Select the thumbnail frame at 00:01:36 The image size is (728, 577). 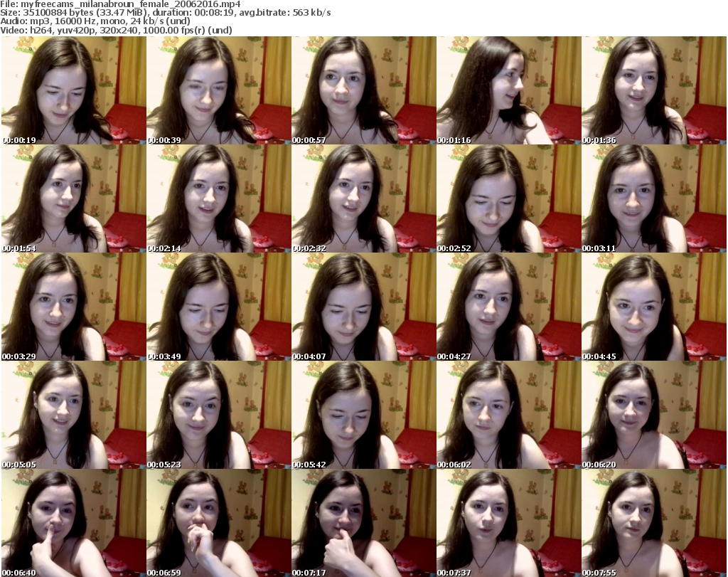coord(654,90)
